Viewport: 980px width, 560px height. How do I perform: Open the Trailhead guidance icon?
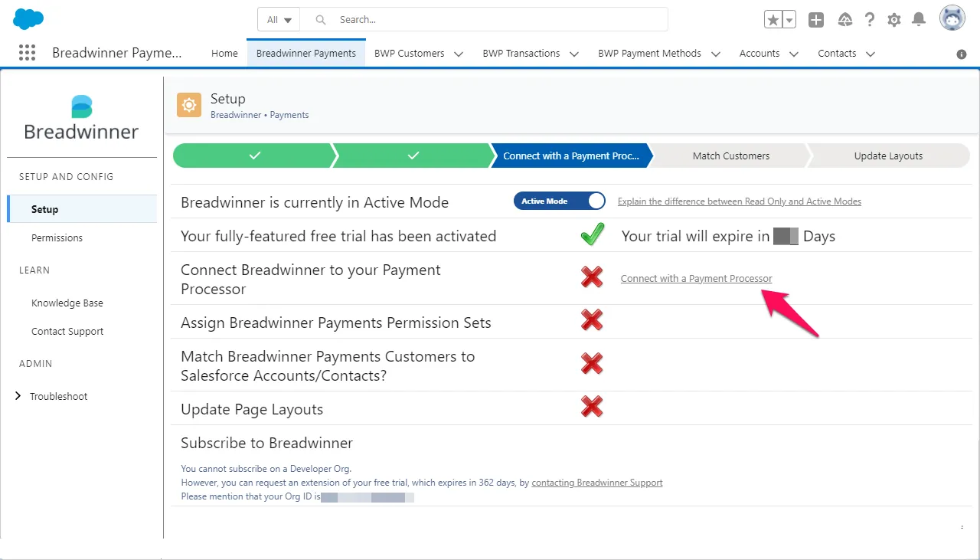click(845, 20)
